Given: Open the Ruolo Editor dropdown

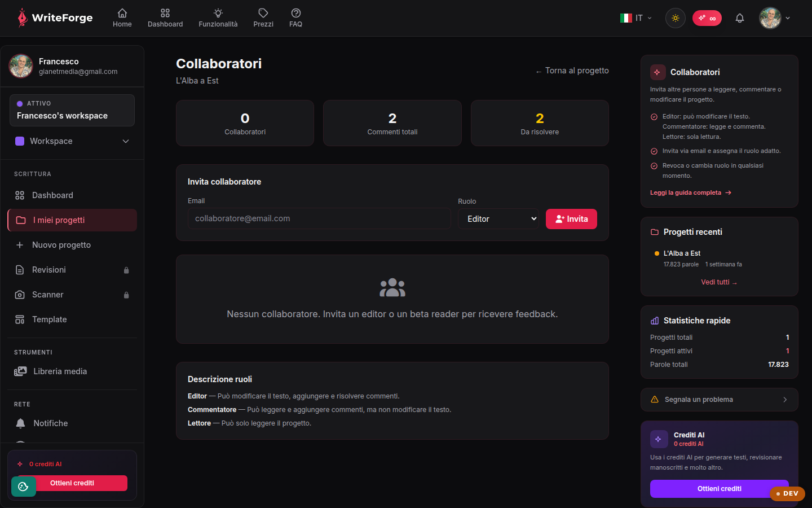Looking at the screenshot, I should 498,219.
